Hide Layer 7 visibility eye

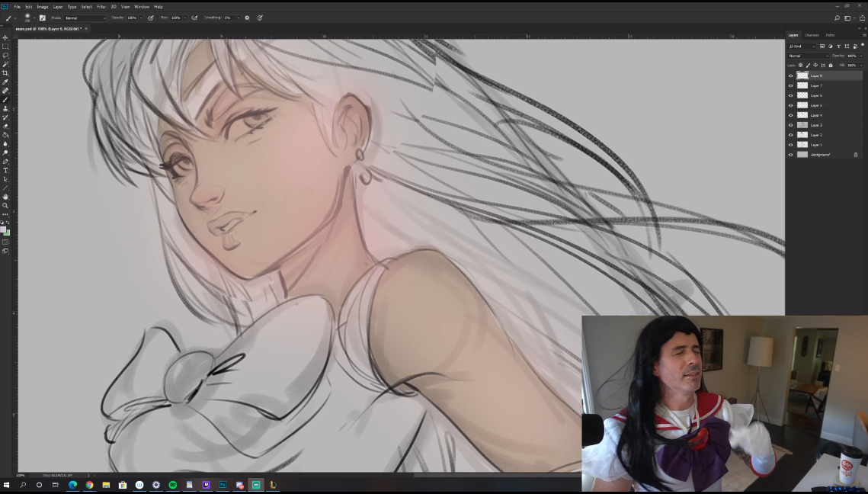790,86
